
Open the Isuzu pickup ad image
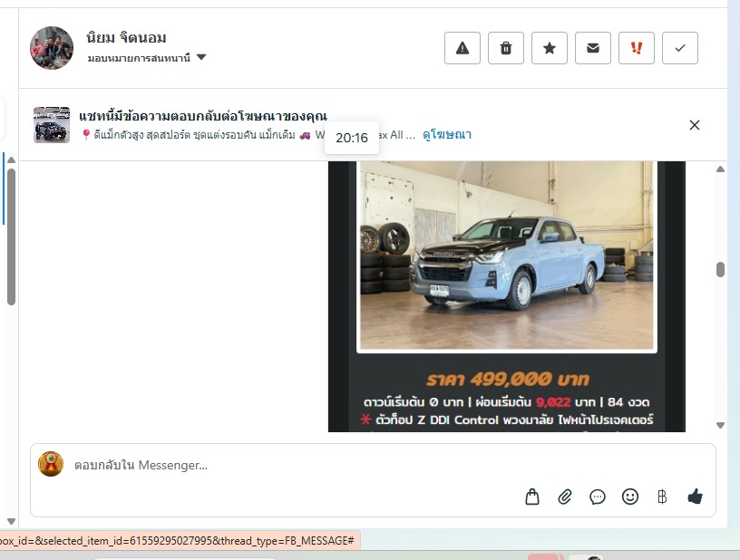[x=507, y=258]
